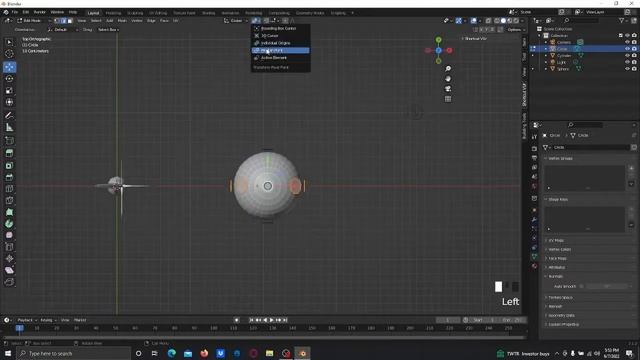The width and height of the screenshot is (640, 360).
Task: Select the Scale tool
Action: pos(9,91)
